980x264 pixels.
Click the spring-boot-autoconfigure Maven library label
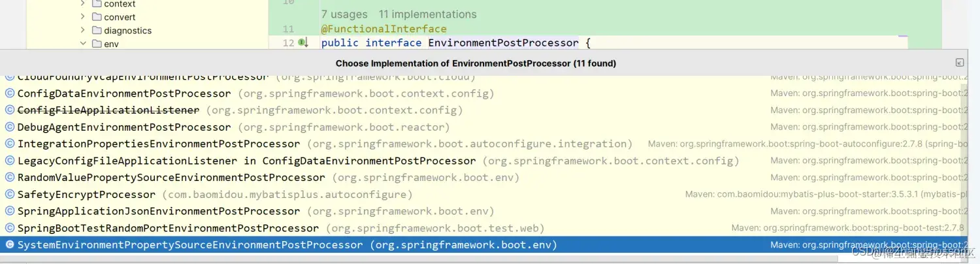click(808, 144)
